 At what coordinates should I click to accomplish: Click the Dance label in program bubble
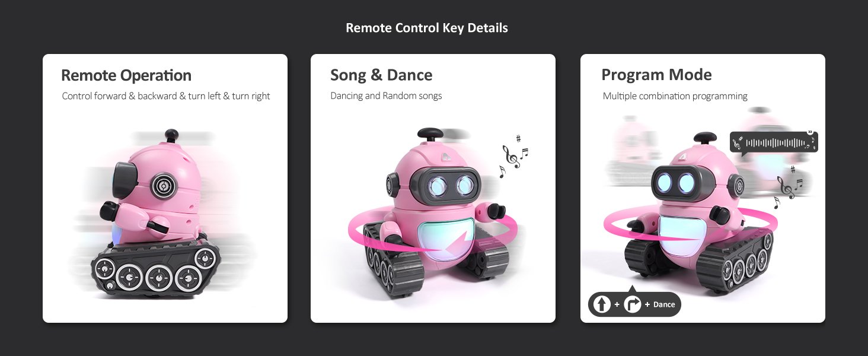[x=664, y=304]
